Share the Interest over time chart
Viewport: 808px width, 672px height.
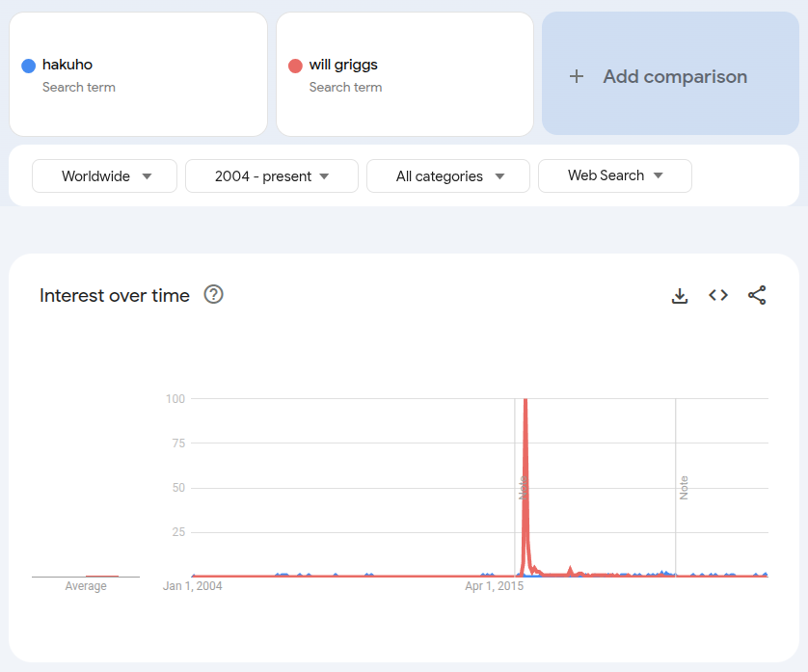[x=757, y=295]
